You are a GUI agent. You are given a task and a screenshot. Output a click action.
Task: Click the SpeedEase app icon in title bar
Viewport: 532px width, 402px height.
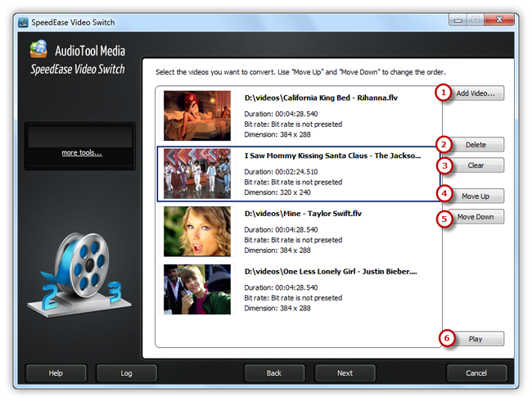(23, 22)
